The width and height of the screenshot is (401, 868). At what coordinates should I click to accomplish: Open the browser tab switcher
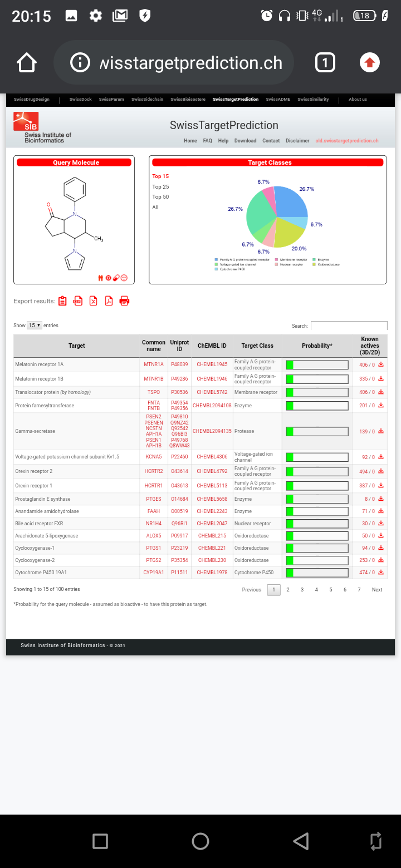[325, 63]
